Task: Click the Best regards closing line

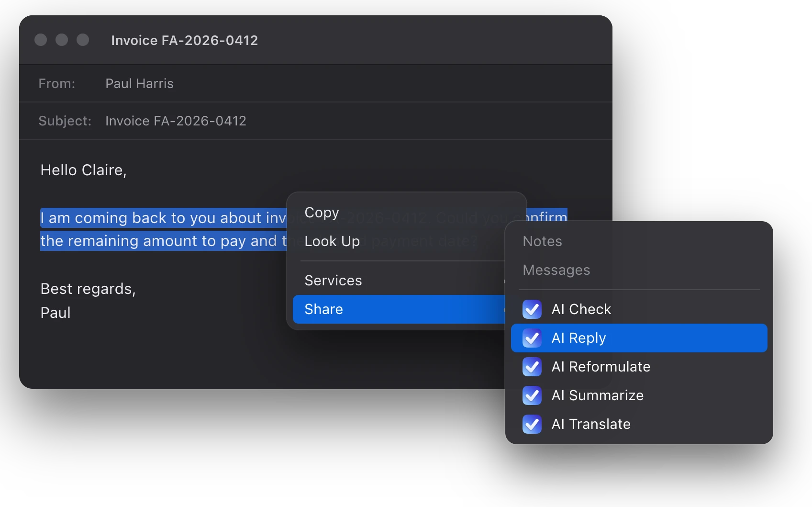Action: click(88, 289)
